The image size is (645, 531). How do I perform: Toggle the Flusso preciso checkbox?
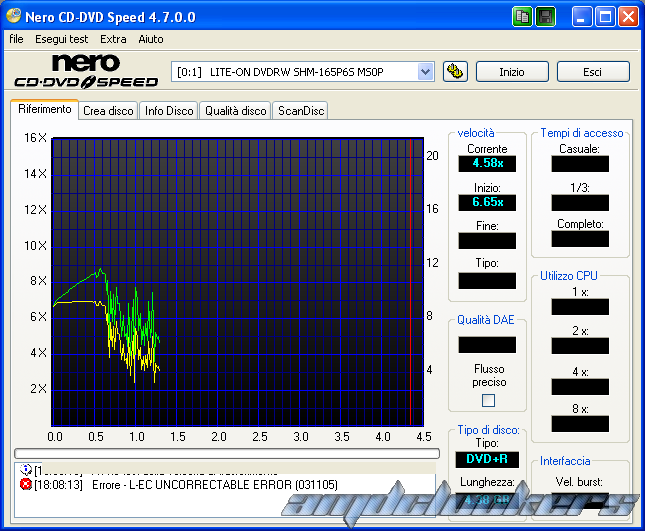(488, 400)
